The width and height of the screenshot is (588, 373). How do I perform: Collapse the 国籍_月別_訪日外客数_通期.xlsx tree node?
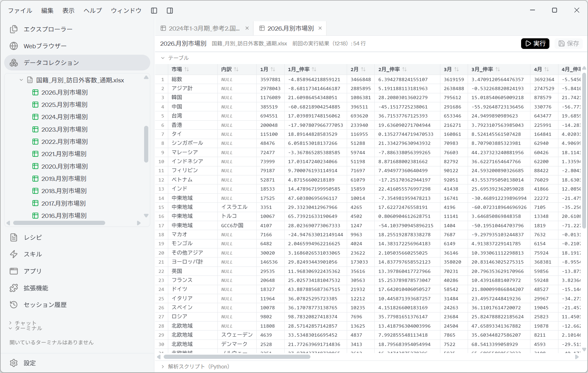[x=21, y=80]
